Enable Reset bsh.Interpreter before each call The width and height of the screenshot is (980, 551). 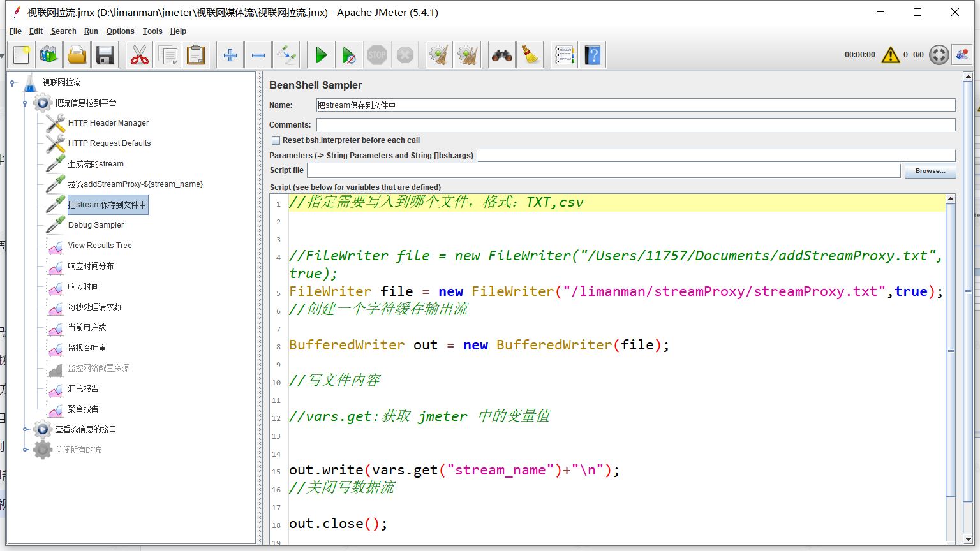276,140
